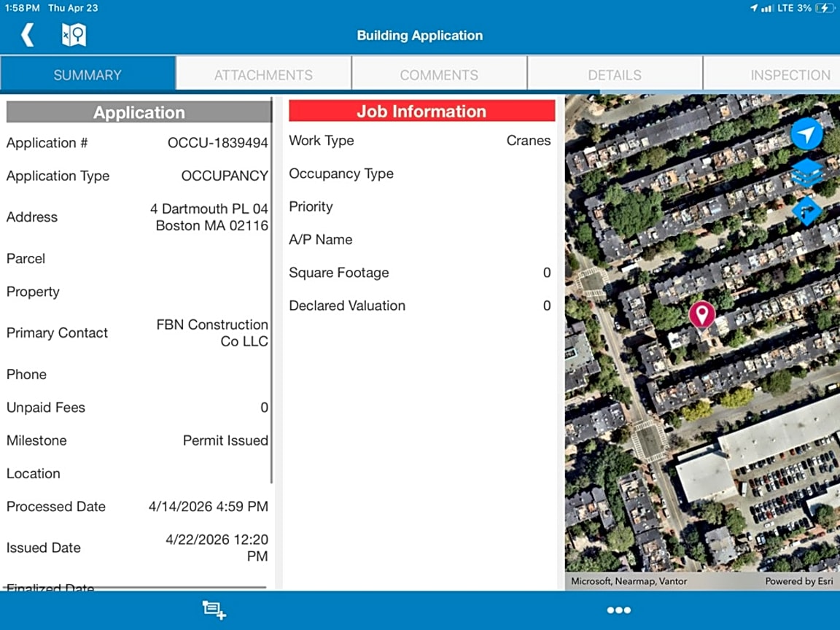Screen dimensions: 840x630
Task: Select the Inspection tab
Action: coord(790,74)
